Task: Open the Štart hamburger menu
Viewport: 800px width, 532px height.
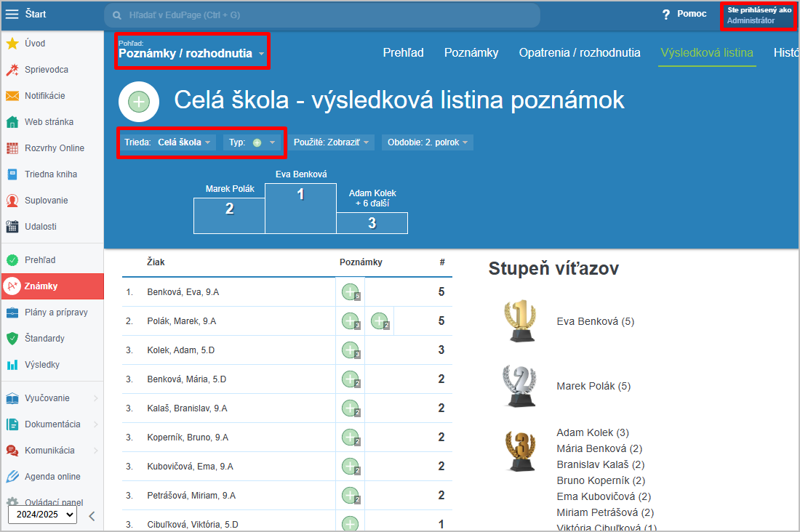Action: pos(12,14)
